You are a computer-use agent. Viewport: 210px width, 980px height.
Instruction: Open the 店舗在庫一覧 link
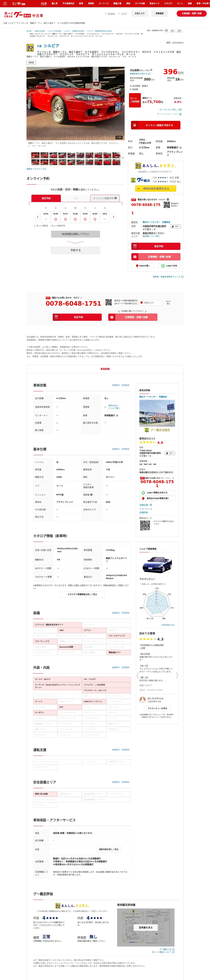pos(145,505)
